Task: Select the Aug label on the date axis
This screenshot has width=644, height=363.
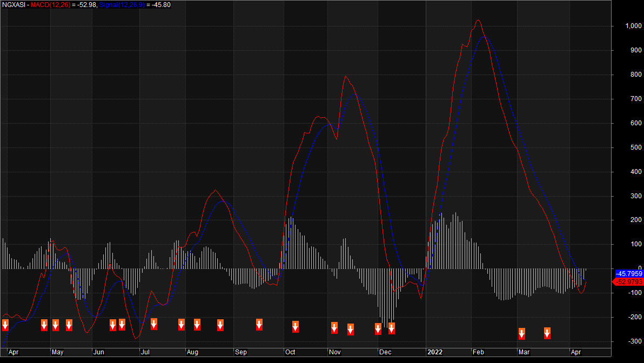Action: [192, 352]
